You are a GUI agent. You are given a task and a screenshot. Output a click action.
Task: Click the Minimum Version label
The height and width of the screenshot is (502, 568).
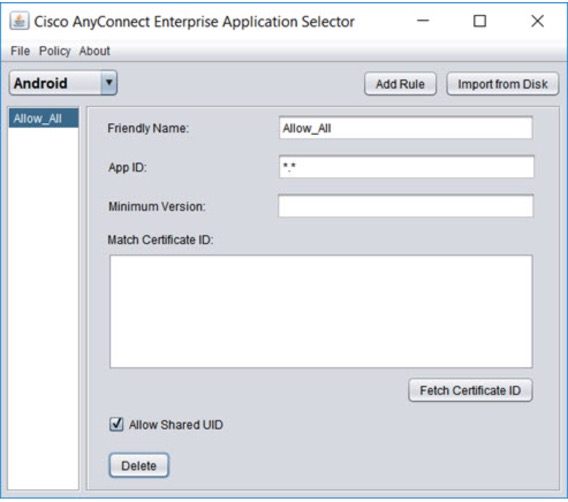coord(157,206)
